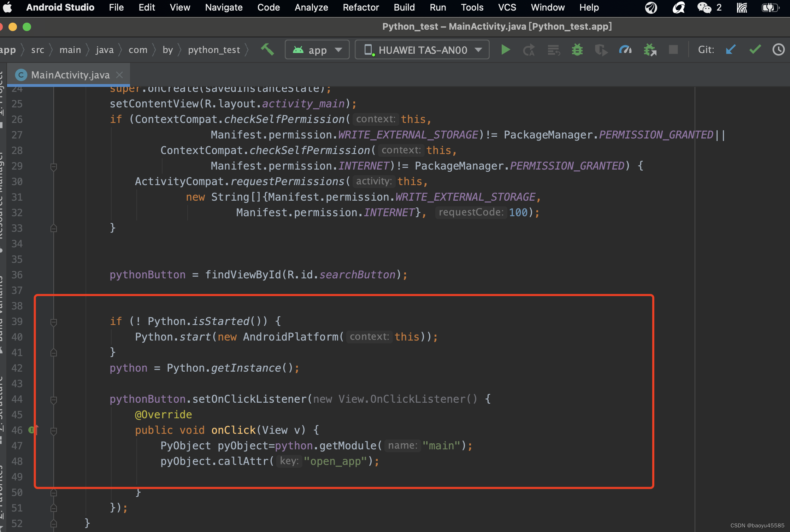790x532 pixels.
Task: Start debugging with the Debug bug icon
Action: pos(577,50)
